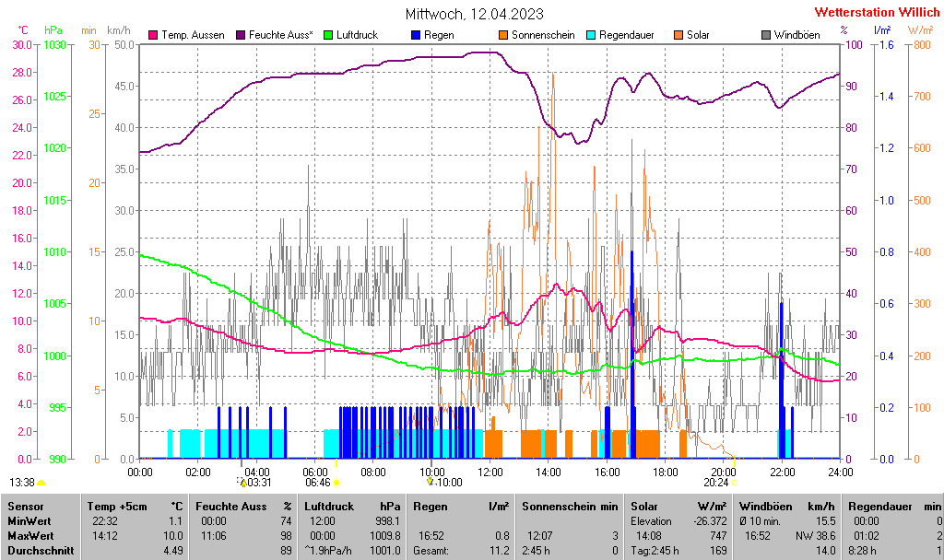Click the 'Feuchte Auss*' legend label

[280, 35]
